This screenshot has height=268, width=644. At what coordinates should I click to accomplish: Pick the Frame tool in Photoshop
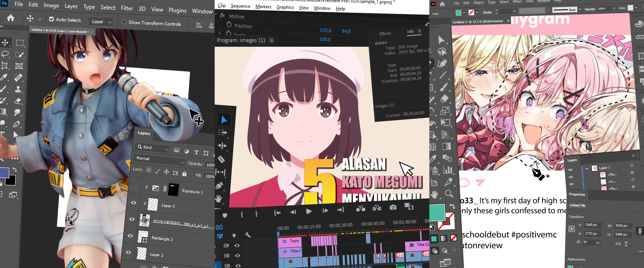pos(19,66)
